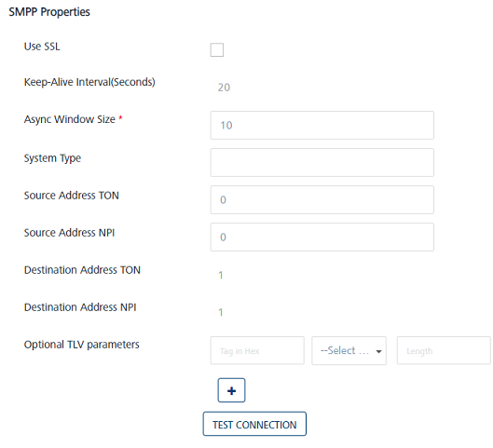Click into the System Type input box
Image resolution: width=493 pixels, height=448 pixels.
tap(322, 162)
